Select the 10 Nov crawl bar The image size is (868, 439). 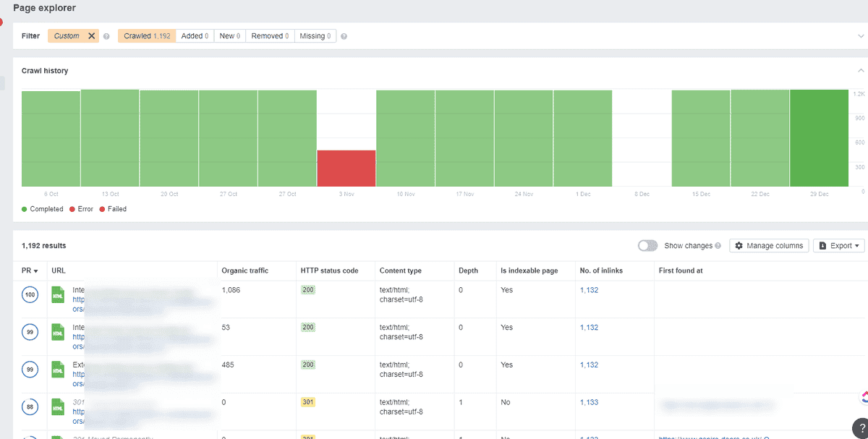(x=406, y=139)
